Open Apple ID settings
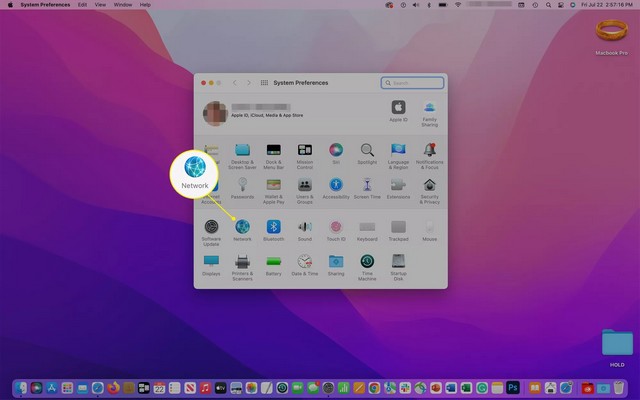The height and width of the screenshot is (400, 640). 398,108
